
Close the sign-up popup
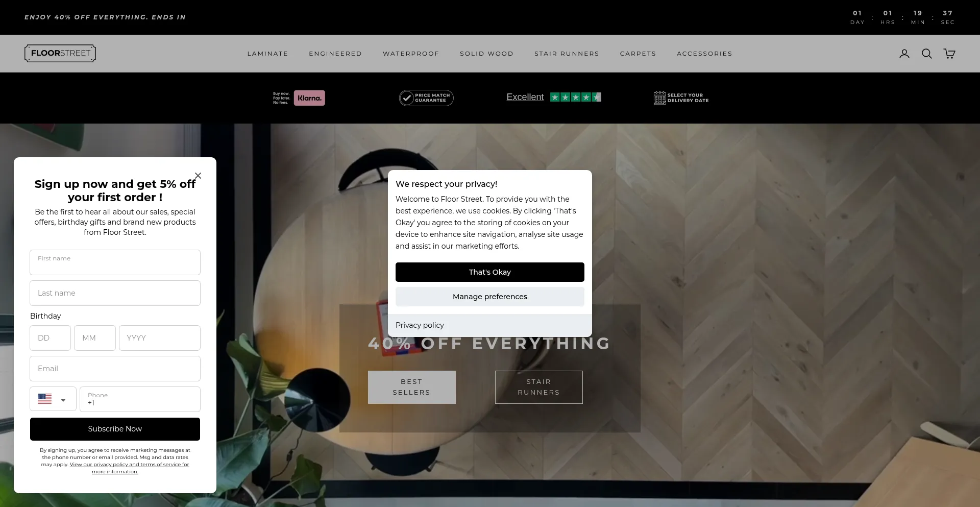coord(198,176)
